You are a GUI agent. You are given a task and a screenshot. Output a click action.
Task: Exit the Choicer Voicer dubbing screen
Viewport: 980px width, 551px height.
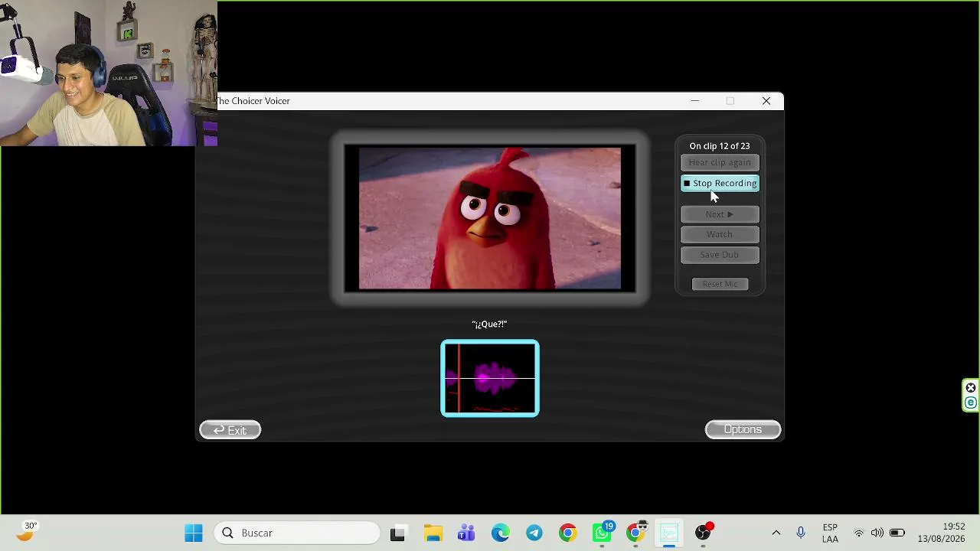pos(230,430)
